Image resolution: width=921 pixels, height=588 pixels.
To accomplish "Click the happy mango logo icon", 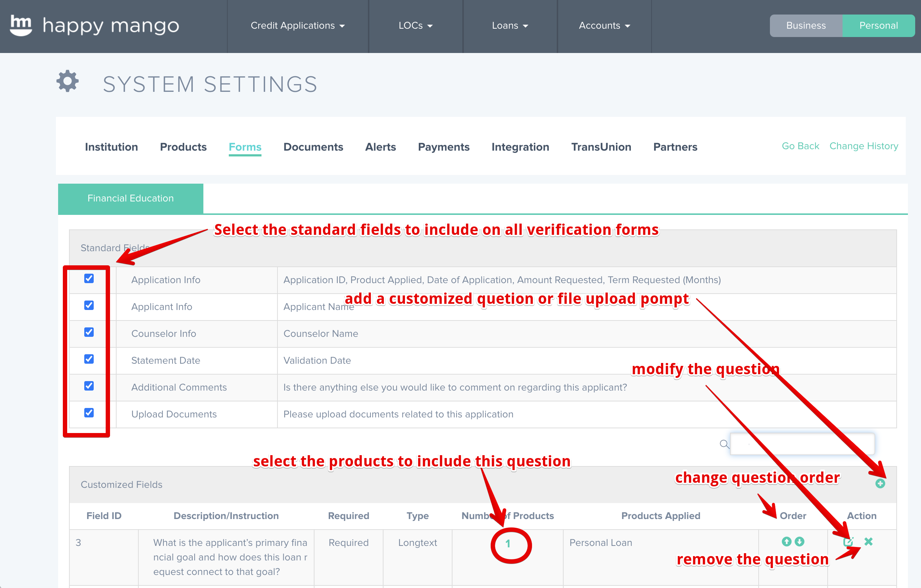I will (x=21, y=25).
